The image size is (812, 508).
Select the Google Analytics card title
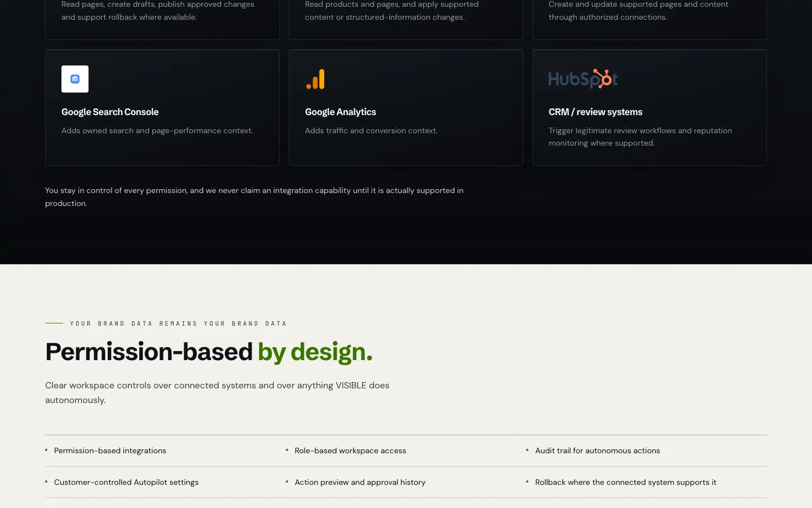(341, 112)
